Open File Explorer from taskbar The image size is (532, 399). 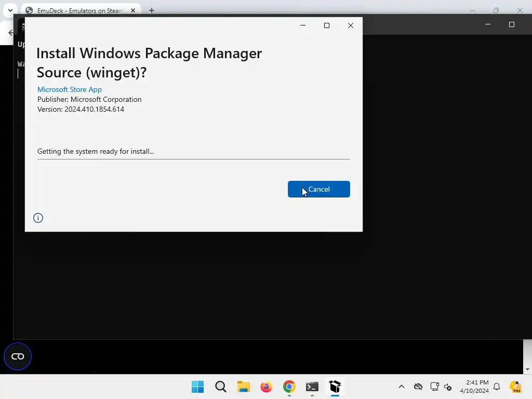tap(244, 387)
